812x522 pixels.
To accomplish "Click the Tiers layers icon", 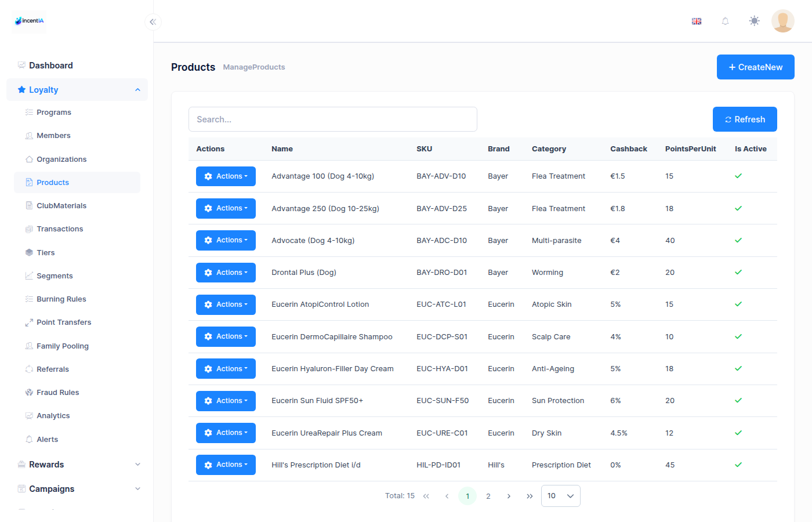I will (x=29, y=253).
